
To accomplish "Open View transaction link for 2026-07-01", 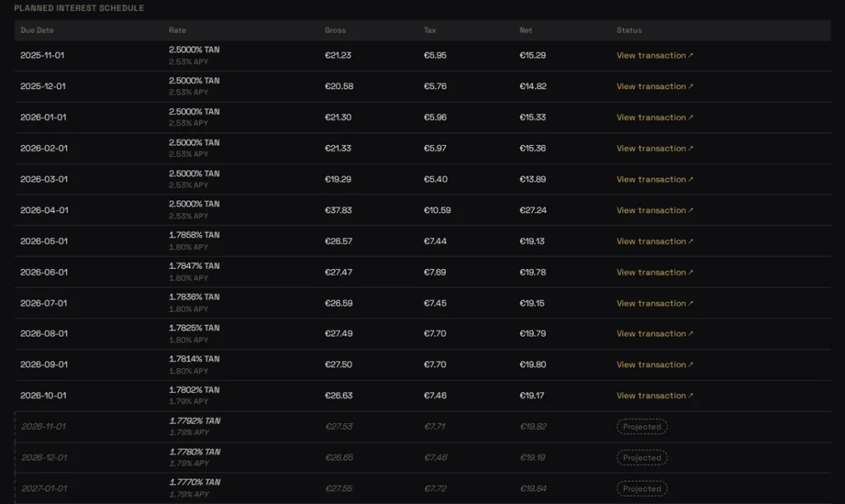I will (654, 304).
